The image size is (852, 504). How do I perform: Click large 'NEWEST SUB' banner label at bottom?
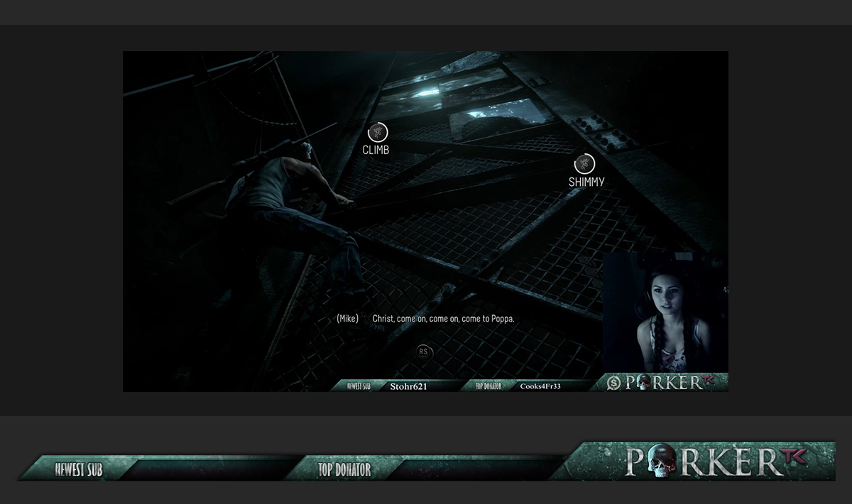[79, 469]
